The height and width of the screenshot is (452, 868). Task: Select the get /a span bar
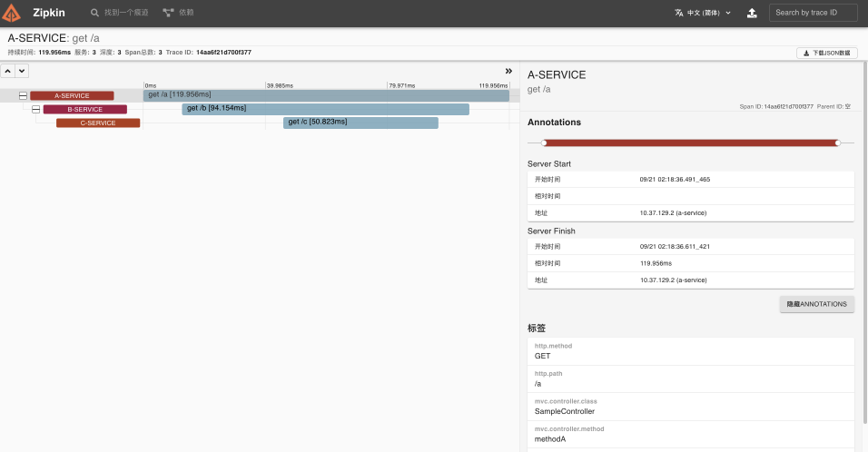[326, 95]
